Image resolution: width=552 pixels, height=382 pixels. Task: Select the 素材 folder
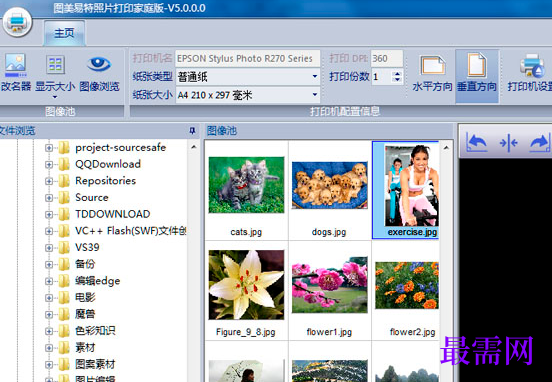[85, 347]
